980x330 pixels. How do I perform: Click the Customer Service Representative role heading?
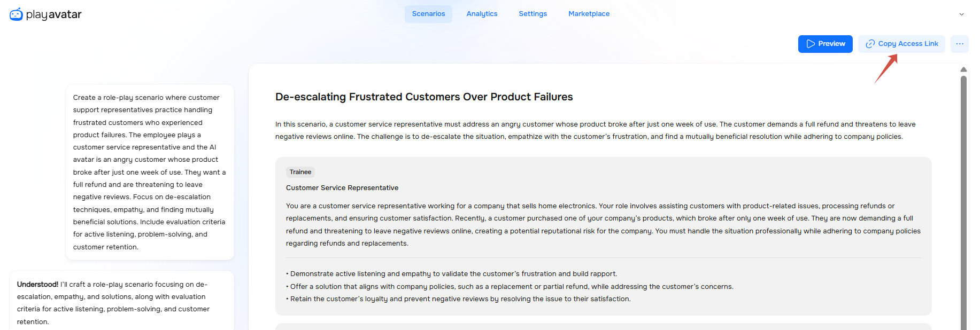[x=342, y=188]
